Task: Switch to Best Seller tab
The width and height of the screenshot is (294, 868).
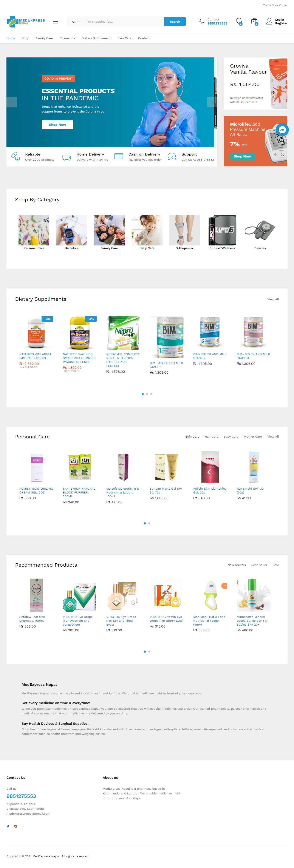Action: pyautogui.click(x=259, y=565)
